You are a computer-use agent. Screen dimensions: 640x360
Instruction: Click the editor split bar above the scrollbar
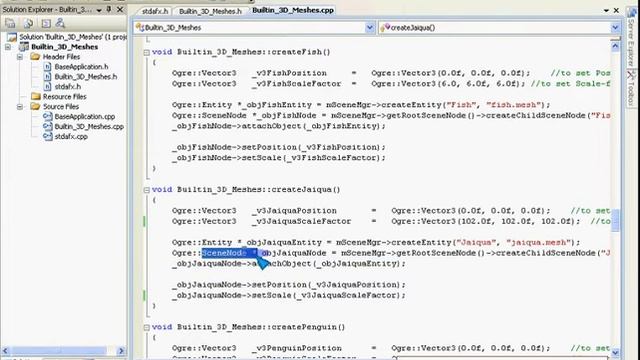pyautogui.click(x=615, y=39)
